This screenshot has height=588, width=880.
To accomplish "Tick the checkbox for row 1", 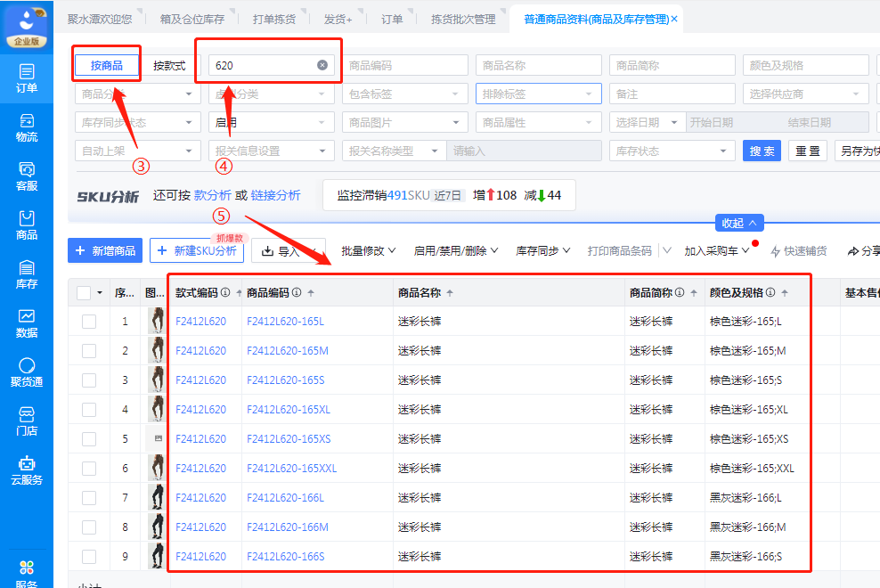I will point(89,322).
